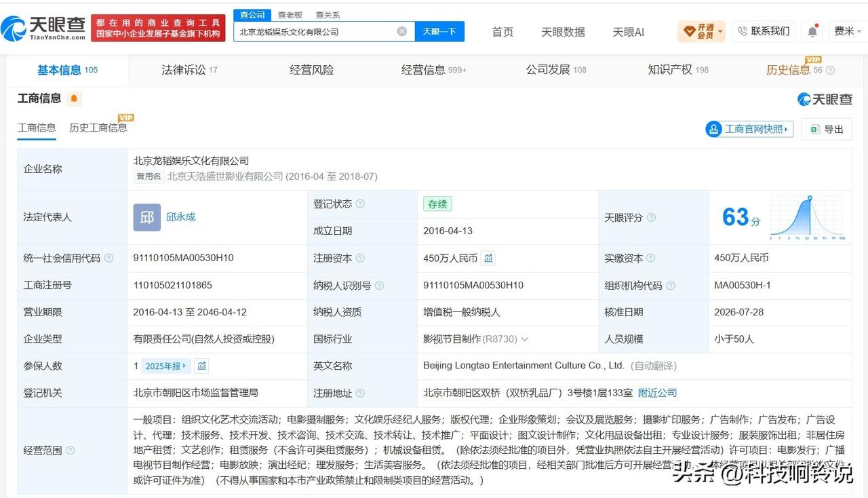Screen dimensions: 868x498
Task: Click the 联系我们 contact button
Action: 764,31
